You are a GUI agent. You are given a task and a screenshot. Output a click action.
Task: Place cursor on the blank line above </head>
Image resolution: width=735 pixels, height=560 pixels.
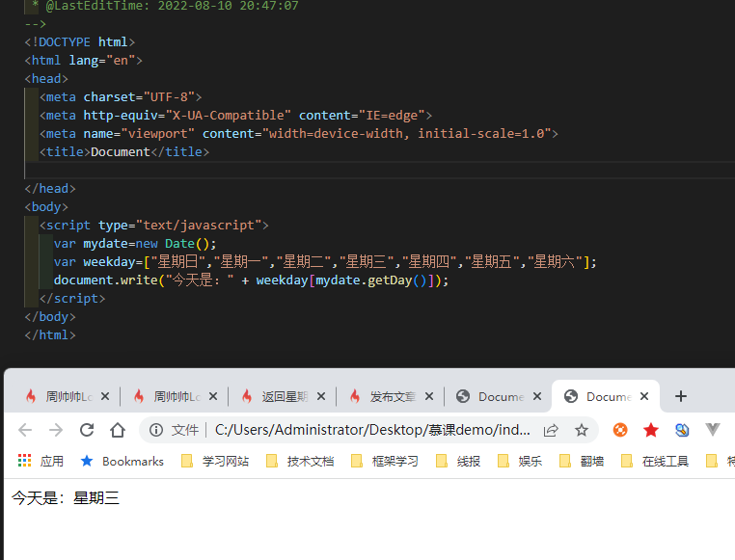(380, 170)
